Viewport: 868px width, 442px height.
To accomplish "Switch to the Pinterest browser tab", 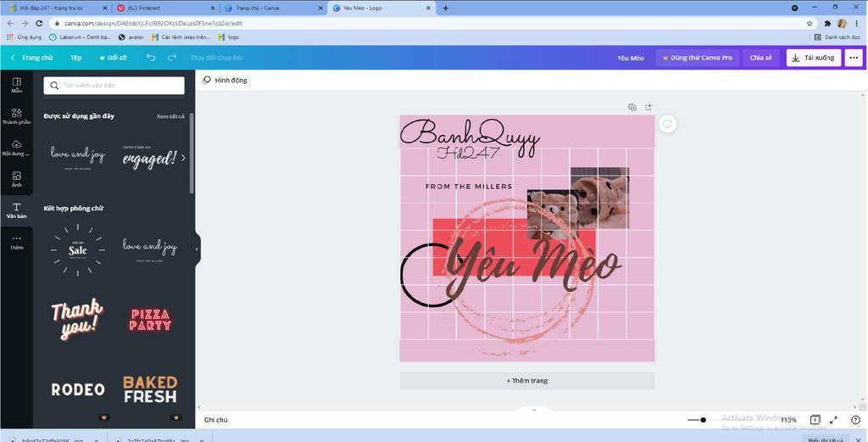I will click(x=166, y=8).
